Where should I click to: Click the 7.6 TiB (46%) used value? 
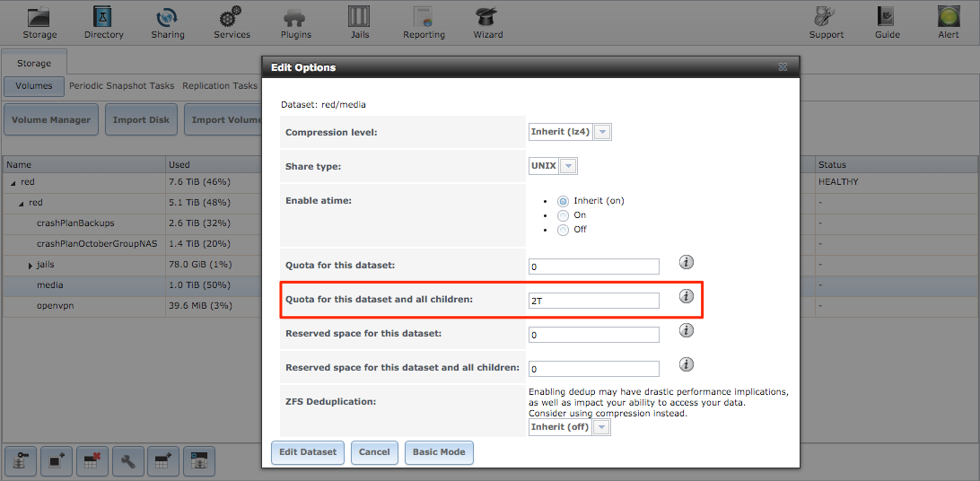200,182
